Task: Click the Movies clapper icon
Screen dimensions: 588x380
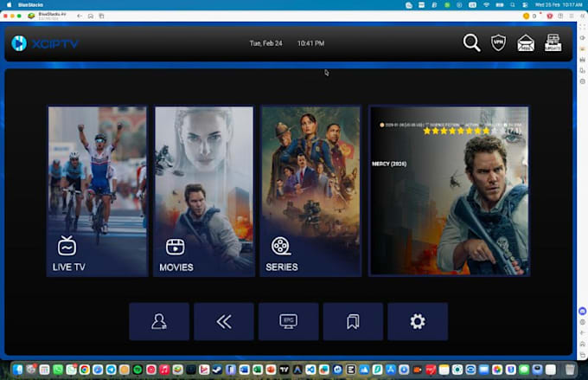Action: [176, 247]
